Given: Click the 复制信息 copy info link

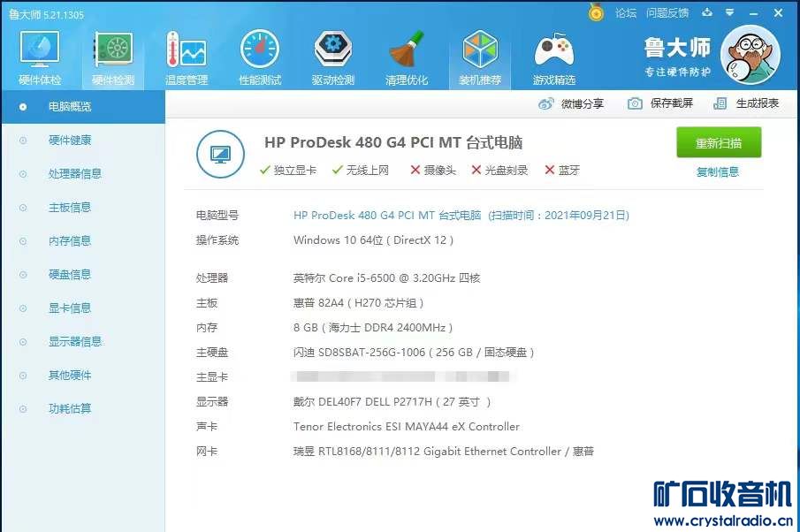Looking at the screenshot, I should 718,172.
